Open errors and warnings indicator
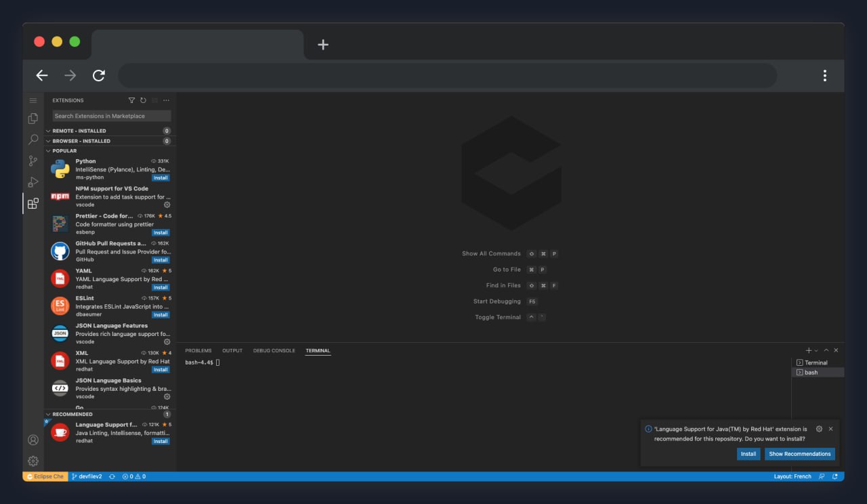This screenshot has width=867, height=504. click(134, 476)
